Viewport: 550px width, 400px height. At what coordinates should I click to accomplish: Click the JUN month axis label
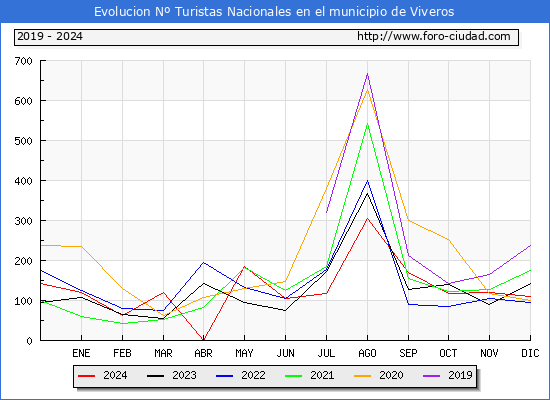[286, 353]
